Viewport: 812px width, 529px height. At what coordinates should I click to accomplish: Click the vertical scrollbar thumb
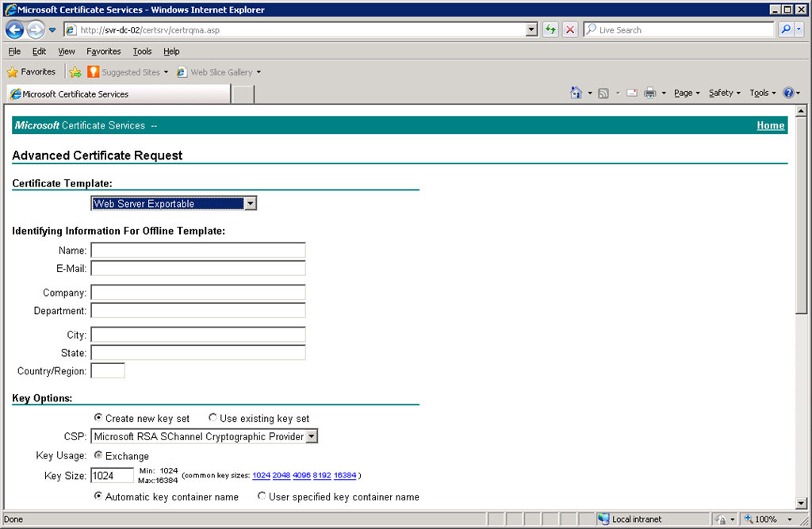pyautogui.click(x=801, y=215)
